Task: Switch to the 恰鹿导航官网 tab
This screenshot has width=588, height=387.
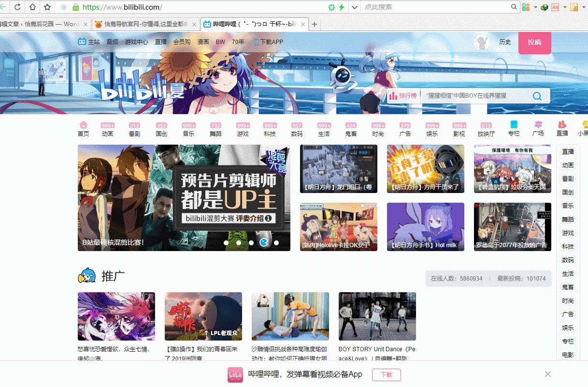Action: (x=146, y=24)
